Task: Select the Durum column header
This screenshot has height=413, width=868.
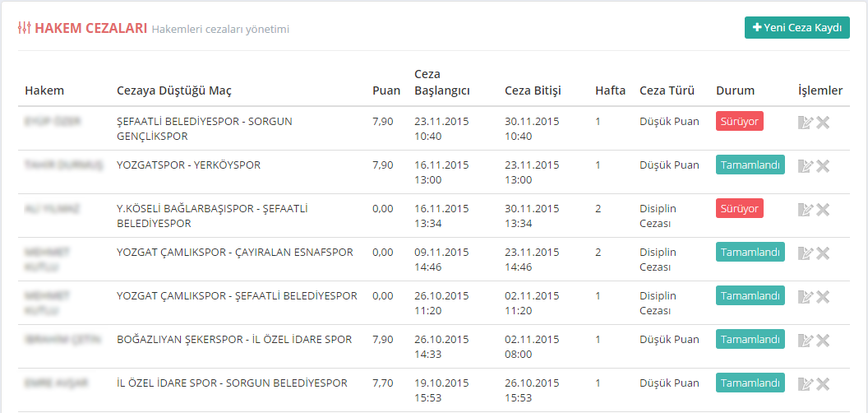Action: click(x=735, y=90)
